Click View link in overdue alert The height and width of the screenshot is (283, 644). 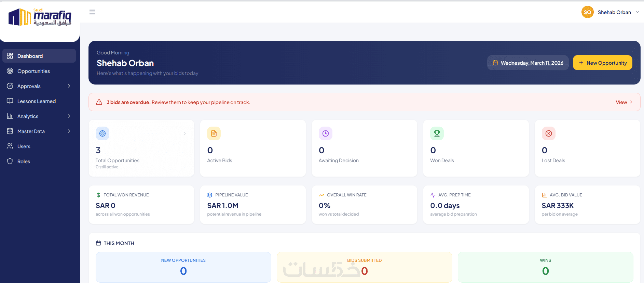(624, 102)
